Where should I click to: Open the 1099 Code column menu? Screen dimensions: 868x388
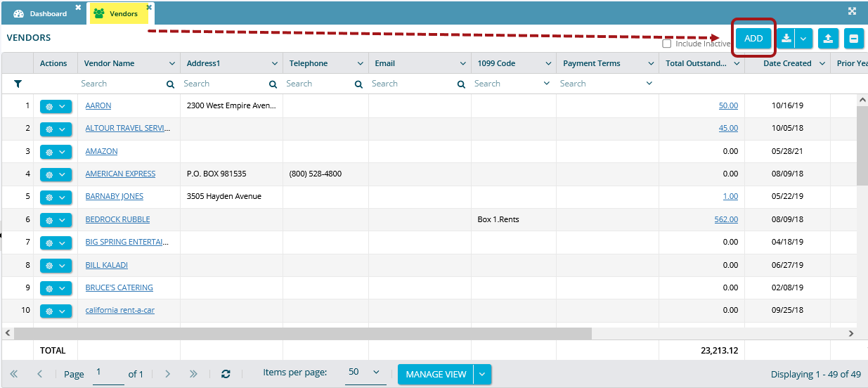[548, 63]
